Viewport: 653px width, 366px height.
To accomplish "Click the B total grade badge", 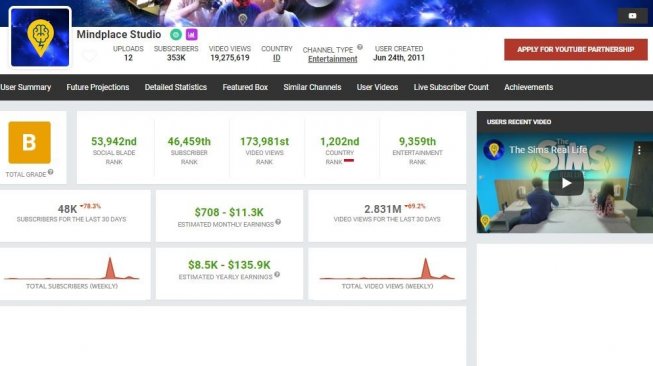I will (30, 142).
